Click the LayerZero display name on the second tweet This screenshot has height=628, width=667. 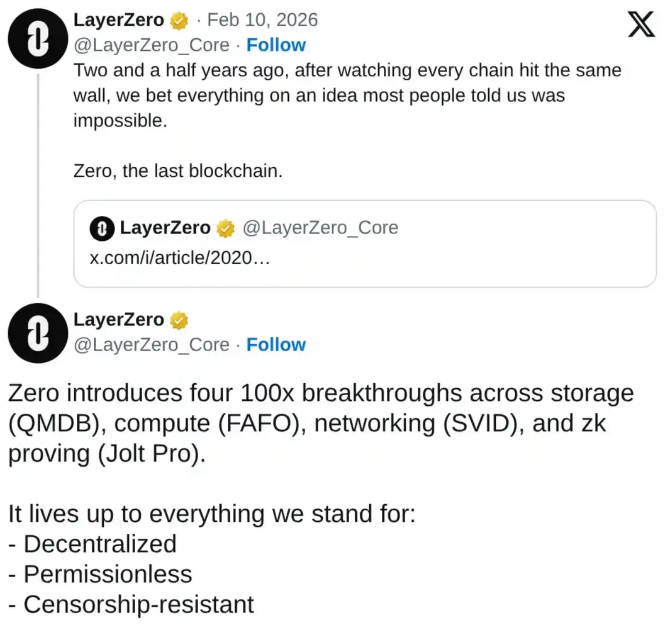(x=119, y=320)
